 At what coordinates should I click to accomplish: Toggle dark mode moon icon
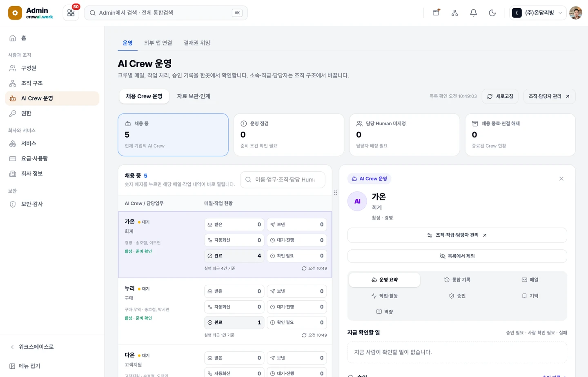pos(492,13)
